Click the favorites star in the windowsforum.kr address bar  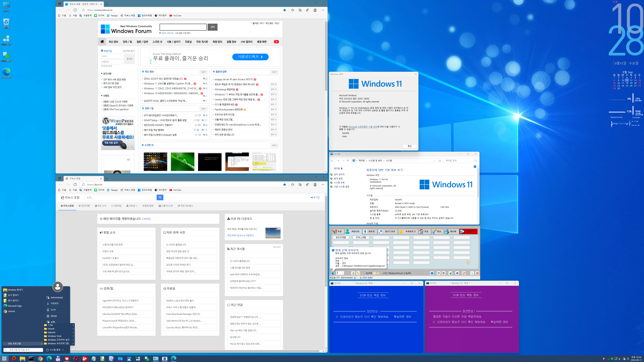pyautogui.click(x=284, y=10)
